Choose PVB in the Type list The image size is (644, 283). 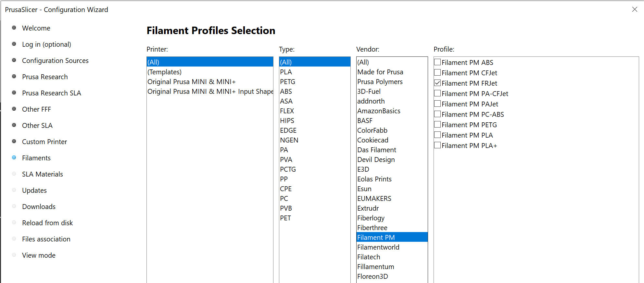(x=315, y=208)
